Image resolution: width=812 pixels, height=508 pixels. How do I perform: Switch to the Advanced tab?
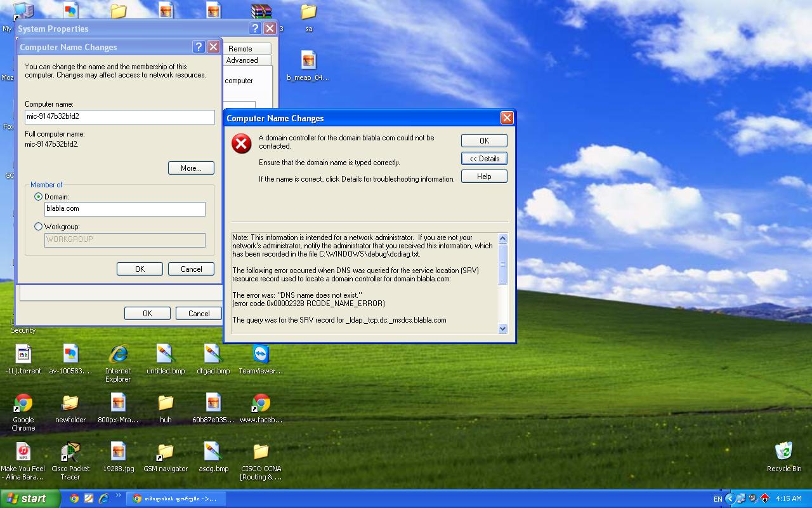246,60
